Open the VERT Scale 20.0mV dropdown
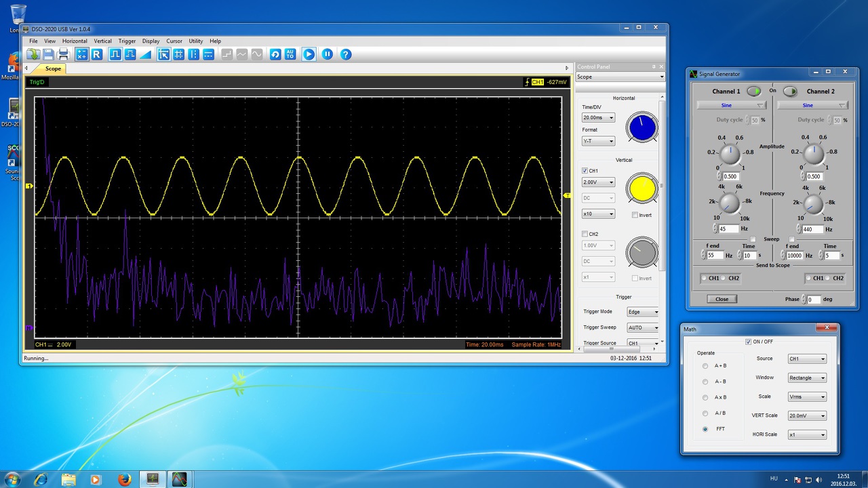 tap(807, 415)
